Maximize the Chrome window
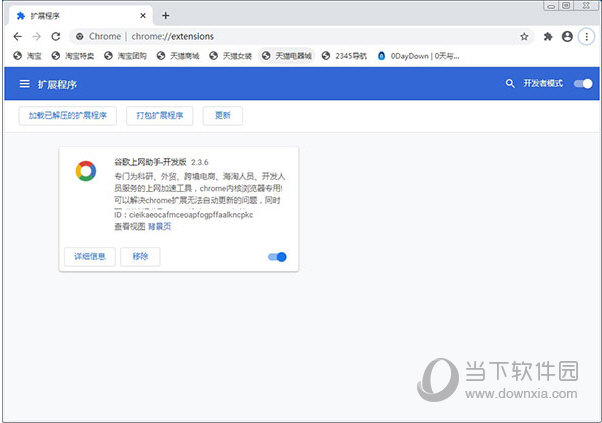 [x=566, y=5]
